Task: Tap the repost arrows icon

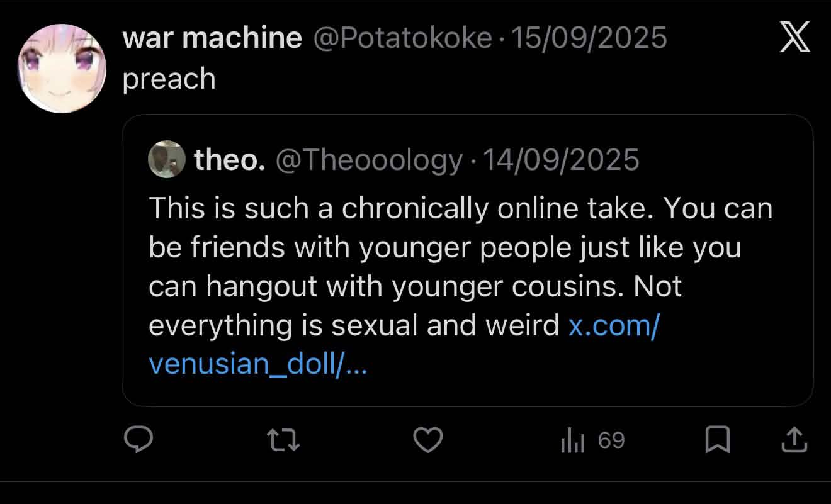Action: point(284,440)
